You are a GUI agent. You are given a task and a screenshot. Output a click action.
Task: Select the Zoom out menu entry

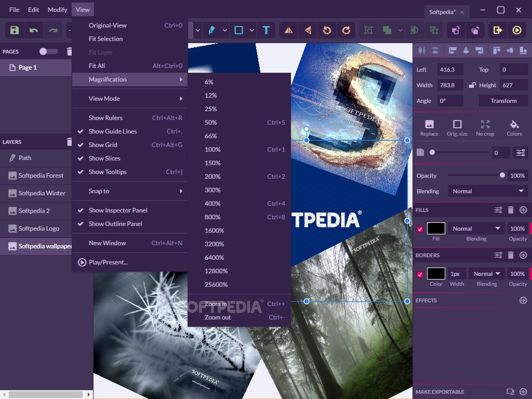[x=240, y=317]
